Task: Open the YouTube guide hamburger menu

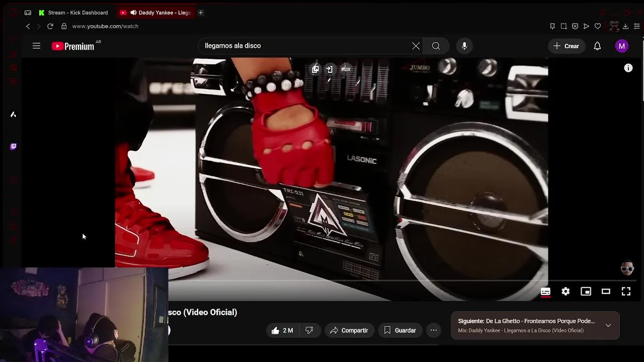Action: pos(36,46)
